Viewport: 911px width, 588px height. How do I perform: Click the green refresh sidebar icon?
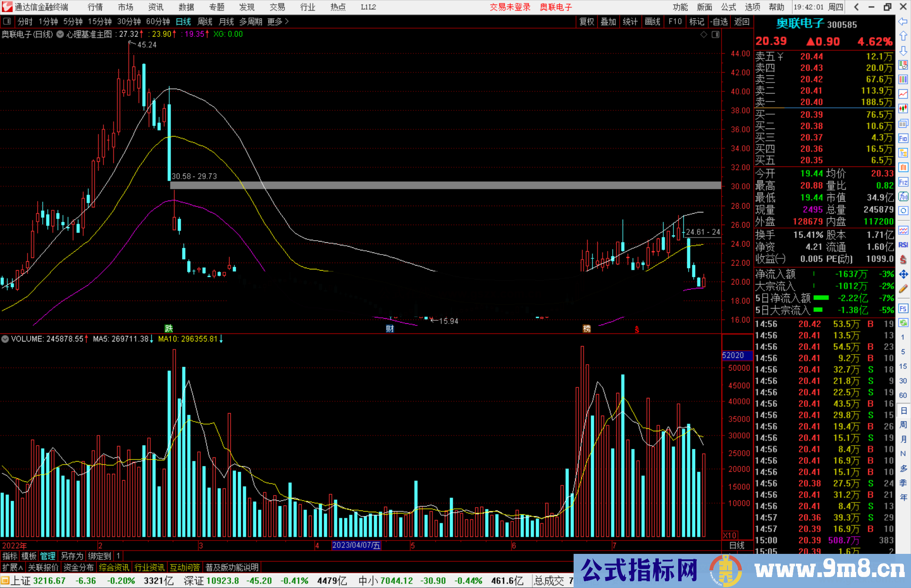click(x=903, y=323)
